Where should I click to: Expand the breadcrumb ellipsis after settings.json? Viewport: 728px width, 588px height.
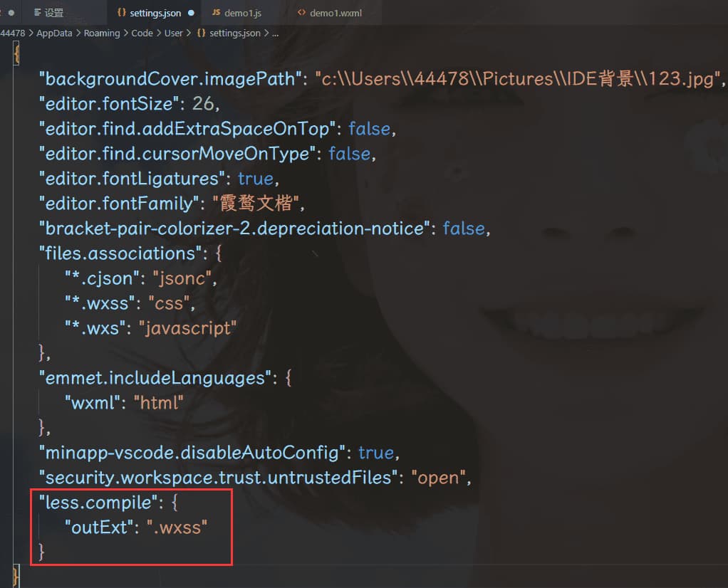[x=275, y=33]
